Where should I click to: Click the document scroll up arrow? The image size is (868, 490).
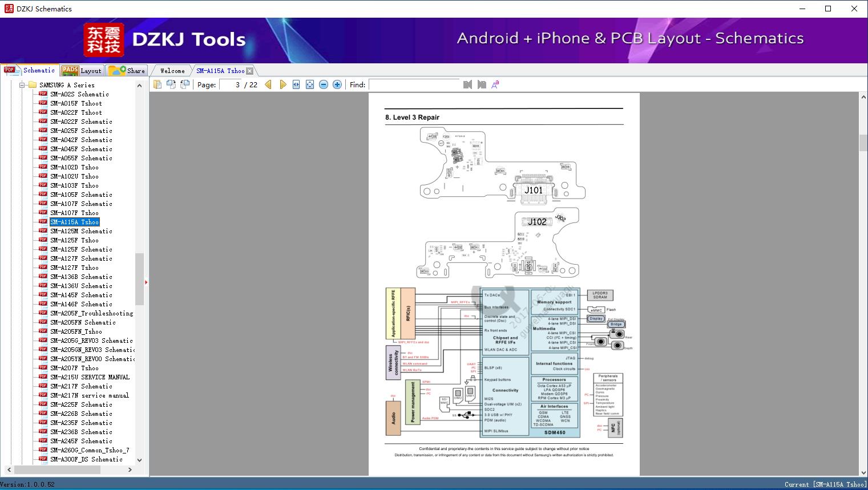[x=863, y=98]
